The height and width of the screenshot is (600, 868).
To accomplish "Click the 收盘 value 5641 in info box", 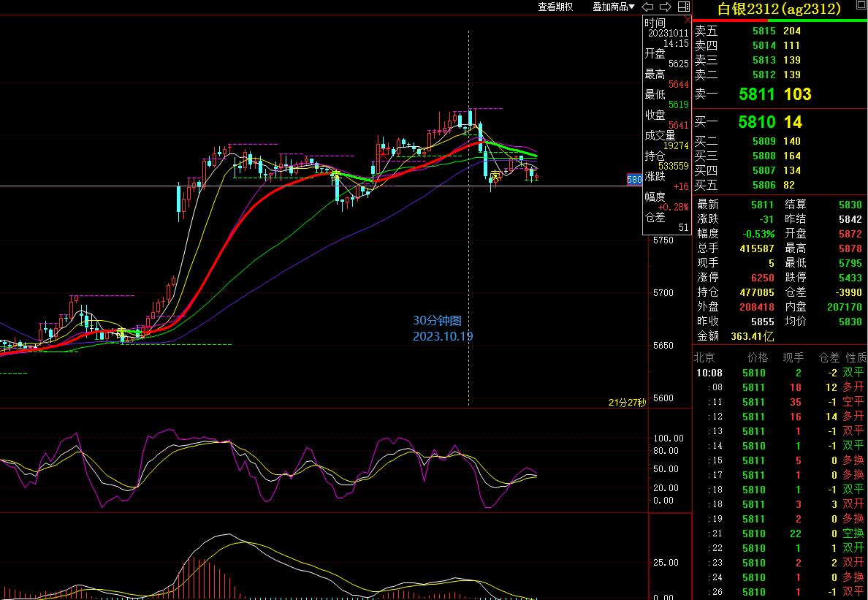I will pos(679,125).
